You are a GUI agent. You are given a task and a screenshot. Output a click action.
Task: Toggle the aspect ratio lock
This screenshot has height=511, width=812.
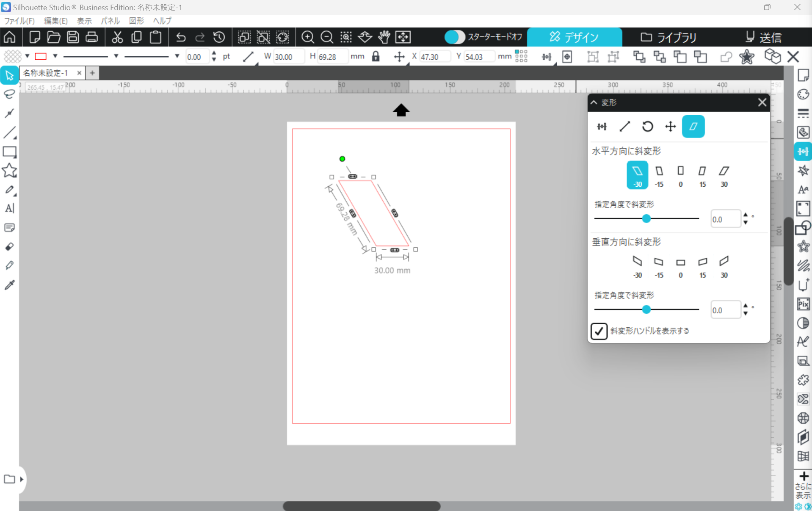point(376,56)
